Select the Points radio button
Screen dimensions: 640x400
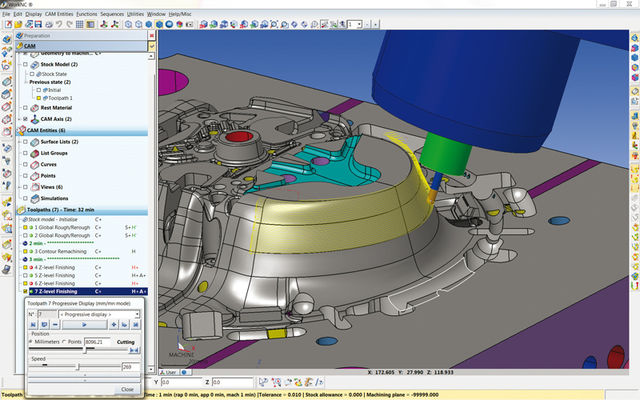[66, 342]
